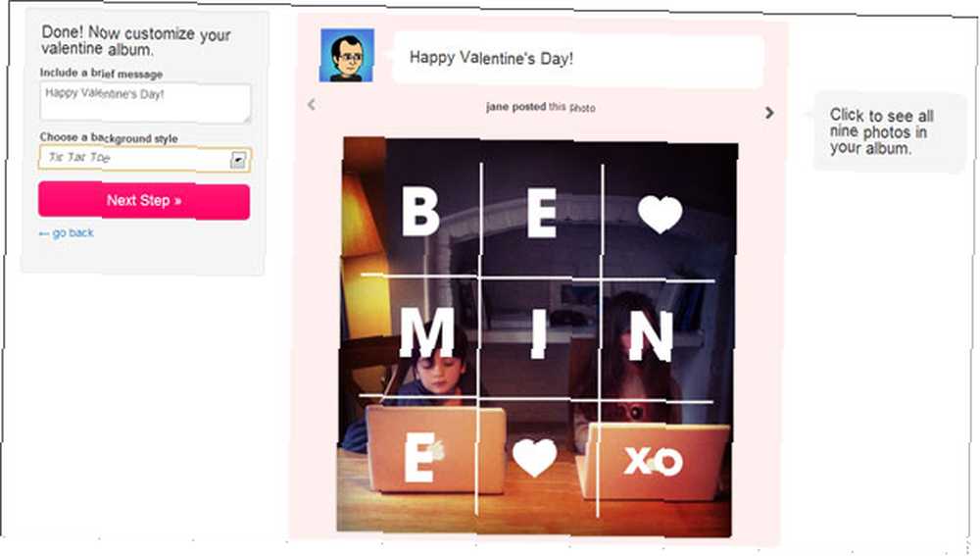
Task: Click the jane posted this photo caption
Action: pos(541,107)
